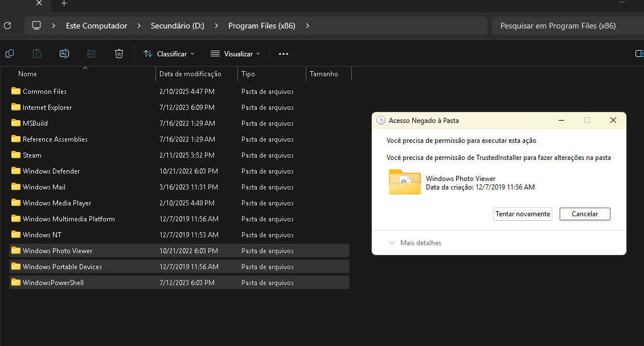The width and height of the screenshot is (644, 346).
Task: Click the chevron after Este Computador
Action: coord(139,26)
